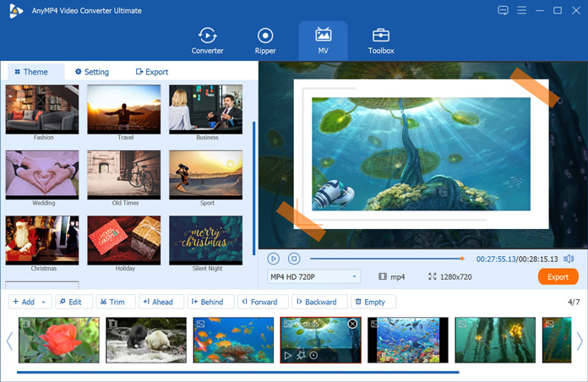Switch to the Export tab

(x=152, y=72)
